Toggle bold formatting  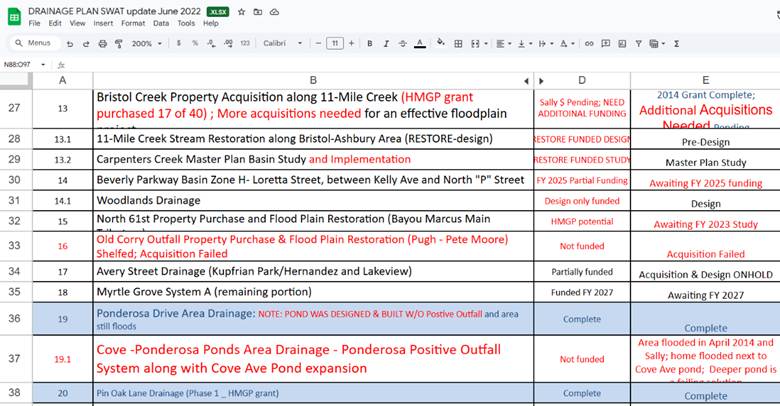[x=370, y=44]
